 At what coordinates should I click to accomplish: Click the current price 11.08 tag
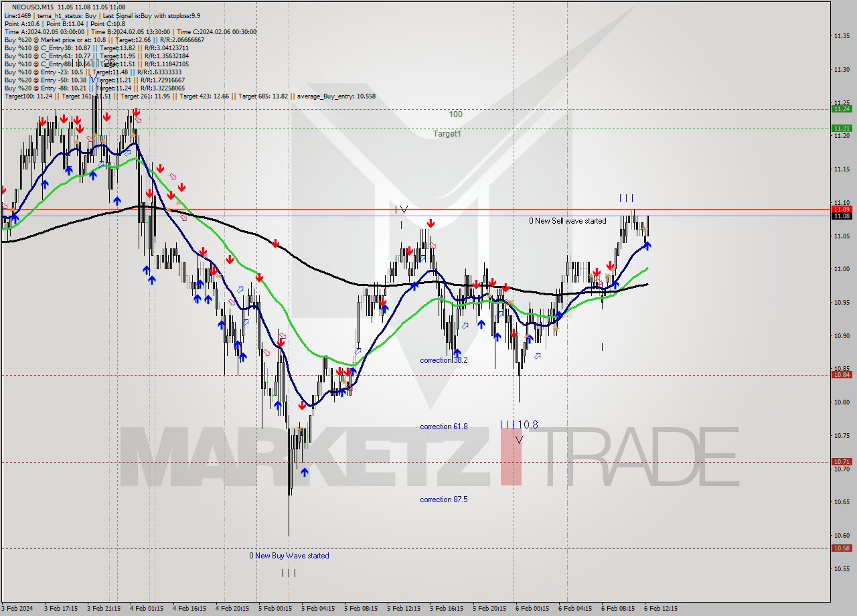(x=842, y=216)
